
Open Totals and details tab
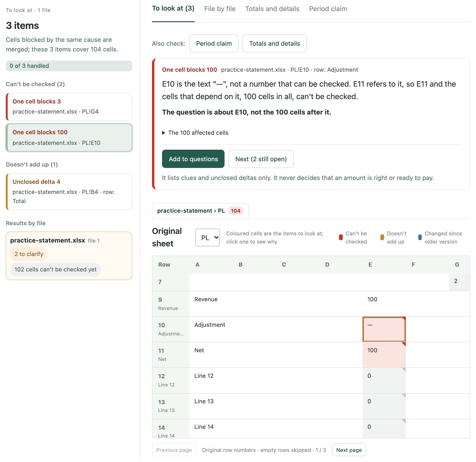(x=272, y=9)
